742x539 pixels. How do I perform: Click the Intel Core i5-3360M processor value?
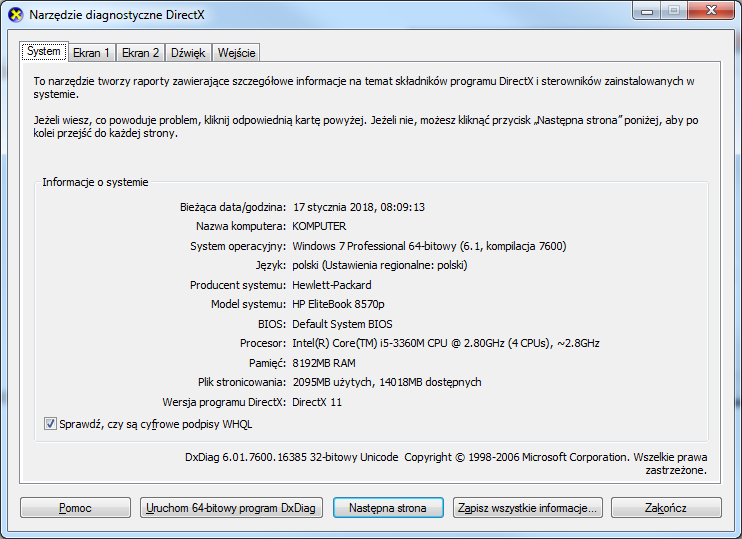tap(445, 343)
